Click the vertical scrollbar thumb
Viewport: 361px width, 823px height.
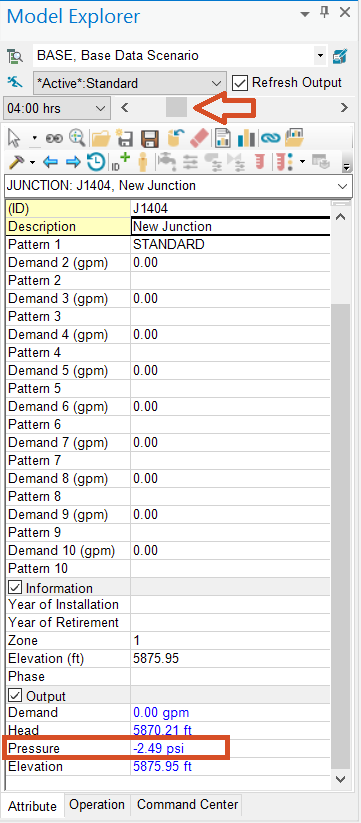coord(341,535)
